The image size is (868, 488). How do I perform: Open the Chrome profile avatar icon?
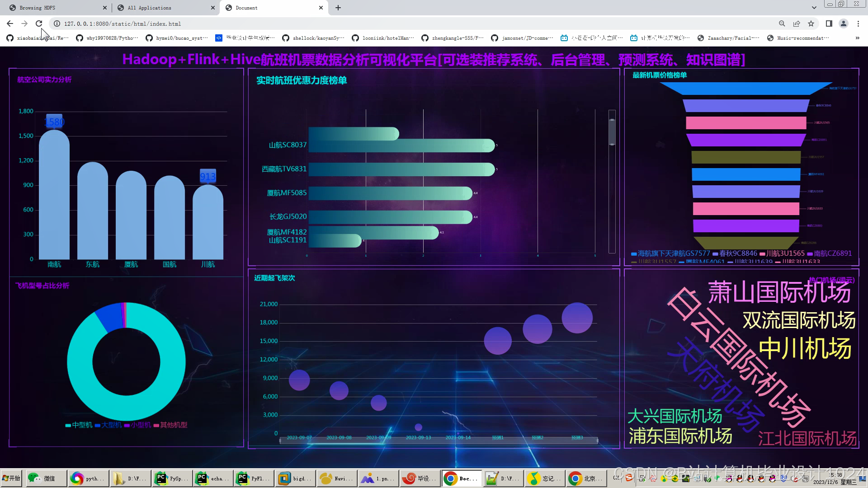click(843, 23)
